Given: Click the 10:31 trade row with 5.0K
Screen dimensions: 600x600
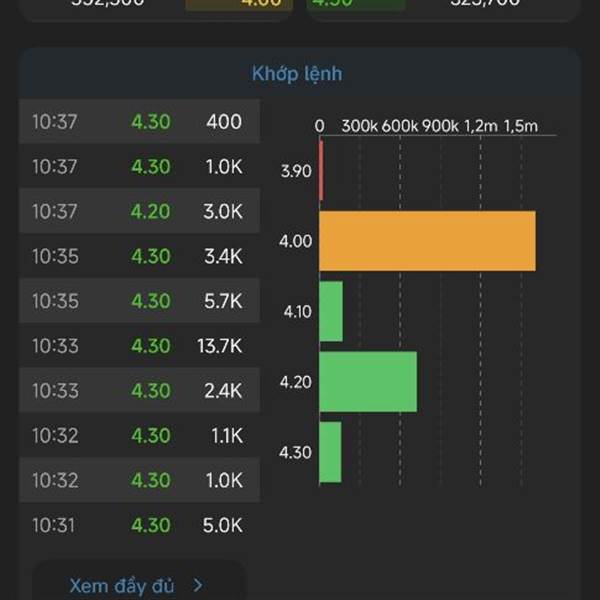Looking at the screenshot, I should pyautogui.click(x=138, y=525).
